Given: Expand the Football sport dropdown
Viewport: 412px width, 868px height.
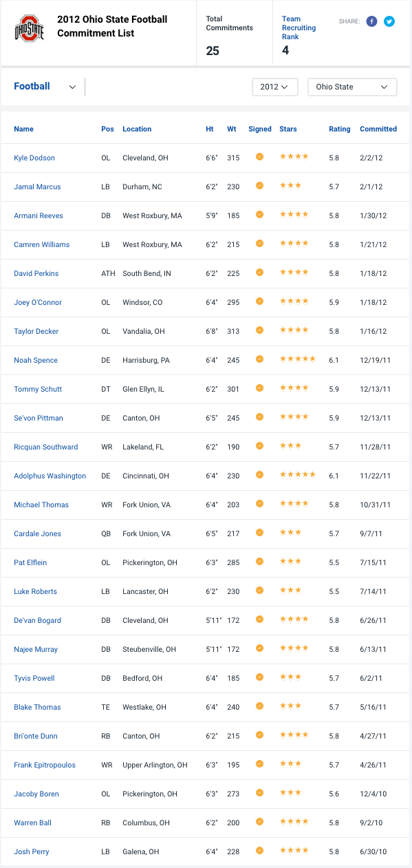Looking at the screenshot, I should 45,87.
